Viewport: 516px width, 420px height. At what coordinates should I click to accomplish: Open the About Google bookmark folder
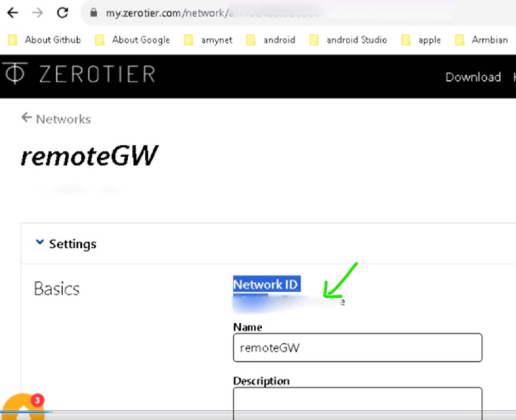132,40
